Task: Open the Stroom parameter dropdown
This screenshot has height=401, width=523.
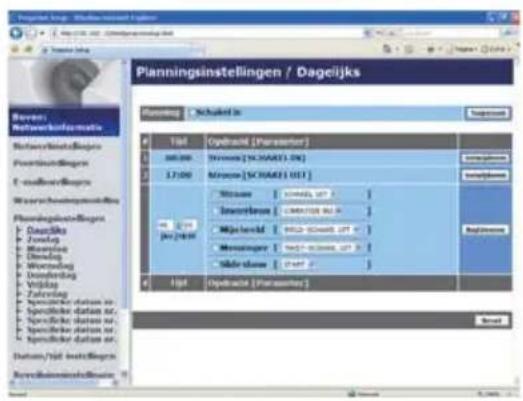Action: (309, 194)
